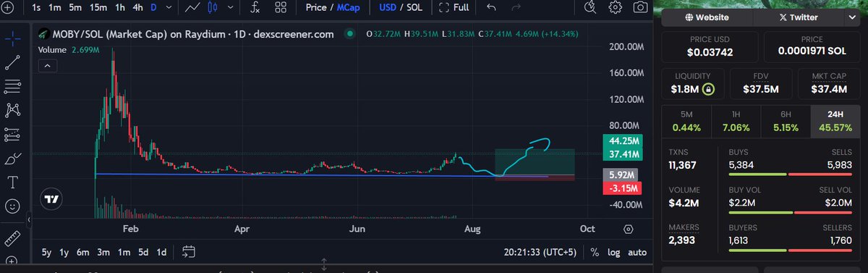Click the green market status dot

point(350,33)
